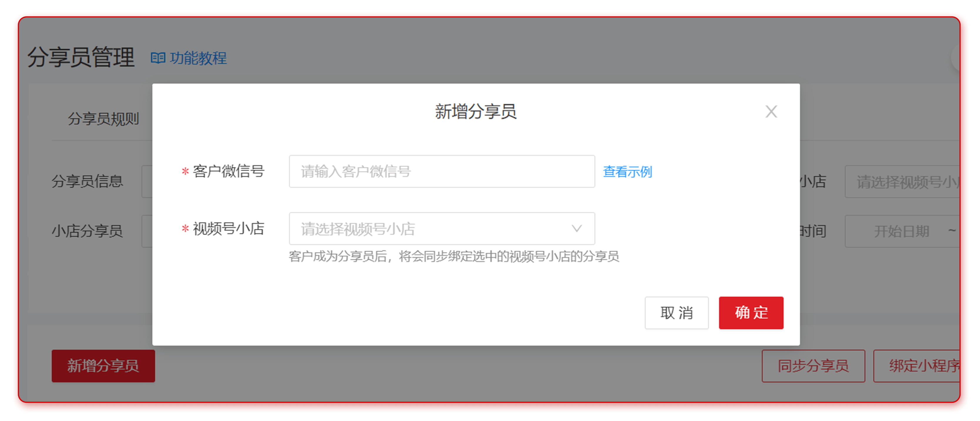
Task: Expand the 视频号小店 dropdown chevron
Action: (x=577, y=228)
